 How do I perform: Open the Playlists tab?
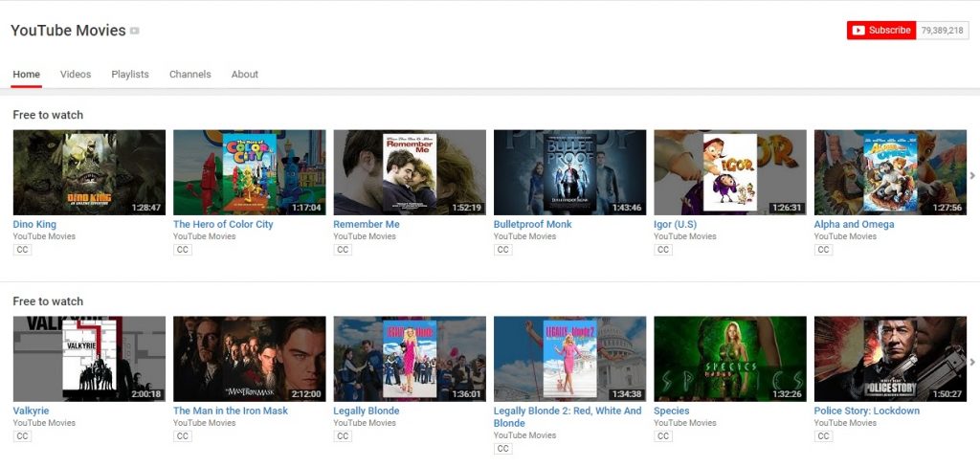click(x=130, y=75)
